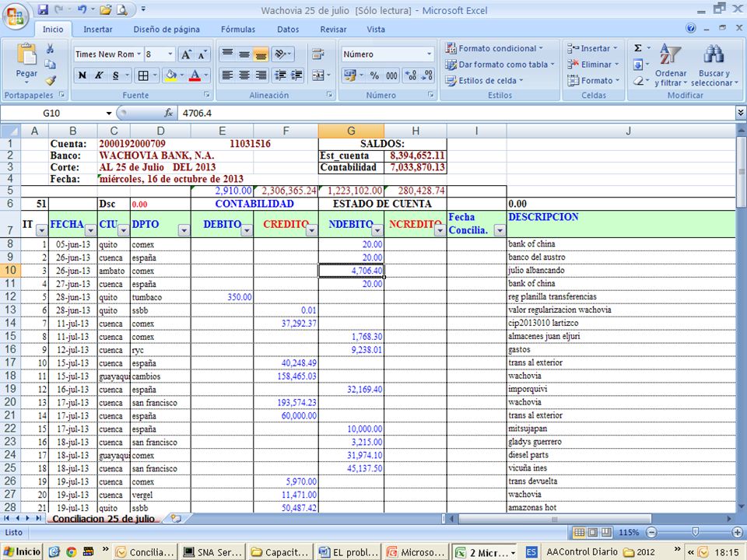Screen dimensions: 747x560
Task: Toggle italic K formatting
Action: coord(99,75)
